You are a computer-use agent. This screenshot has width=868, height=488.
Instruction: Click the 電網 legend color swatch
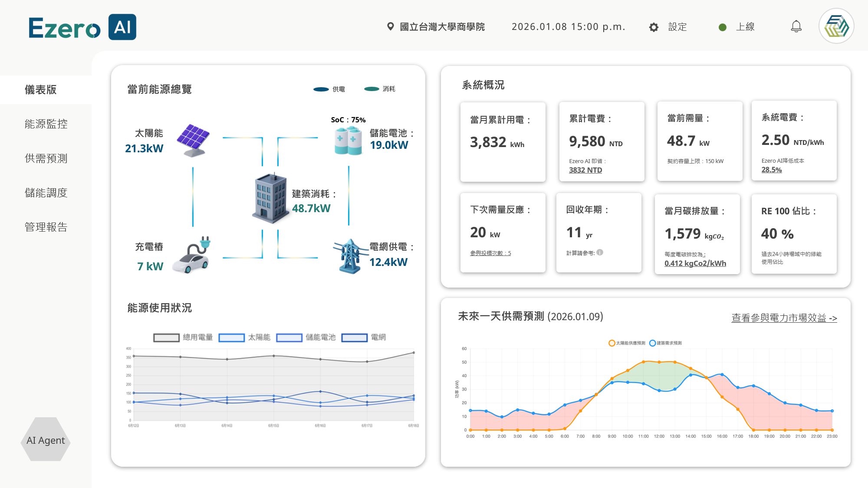(x=355, y=337)
